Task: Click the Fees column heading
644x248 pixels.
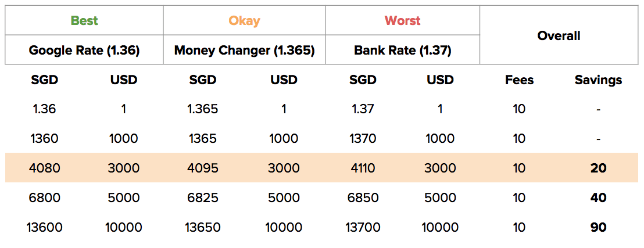Action: (519, 80)
